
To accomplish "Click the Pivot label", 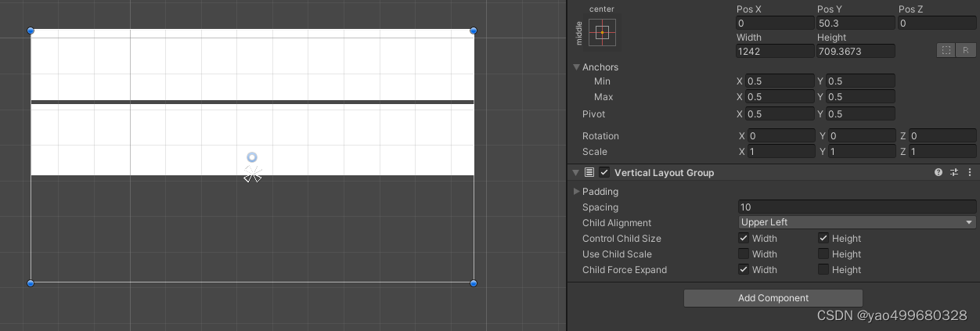I will pos(593,114).
